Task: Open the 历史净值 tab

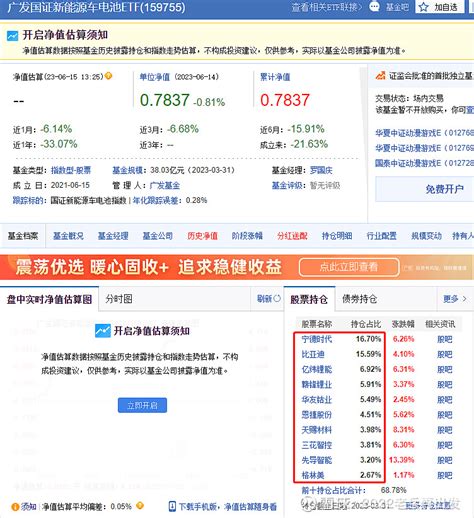Action: click(202, 236)
